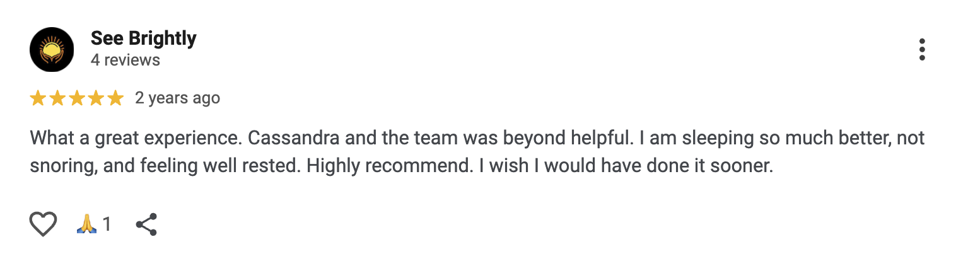Like the review with the heart icon

point(43,224)
